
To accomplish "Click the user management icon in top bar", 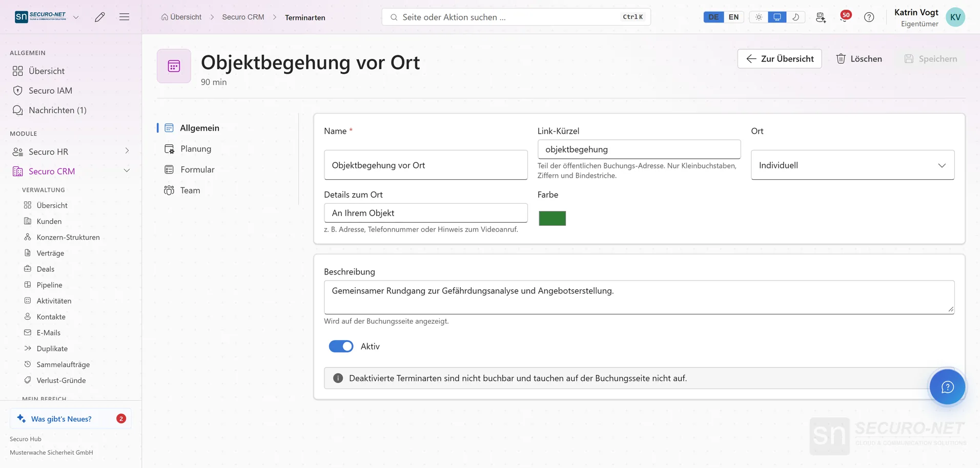I will tap(821, 17).
